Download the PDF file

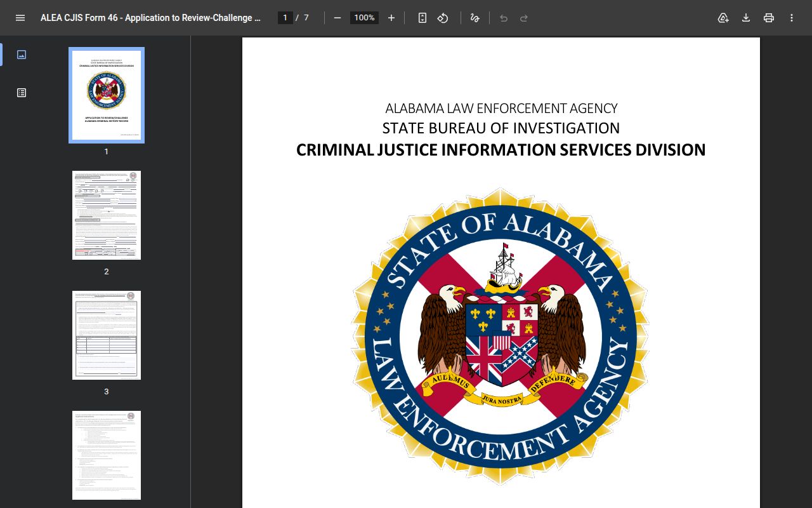click(x=746, y=18)
